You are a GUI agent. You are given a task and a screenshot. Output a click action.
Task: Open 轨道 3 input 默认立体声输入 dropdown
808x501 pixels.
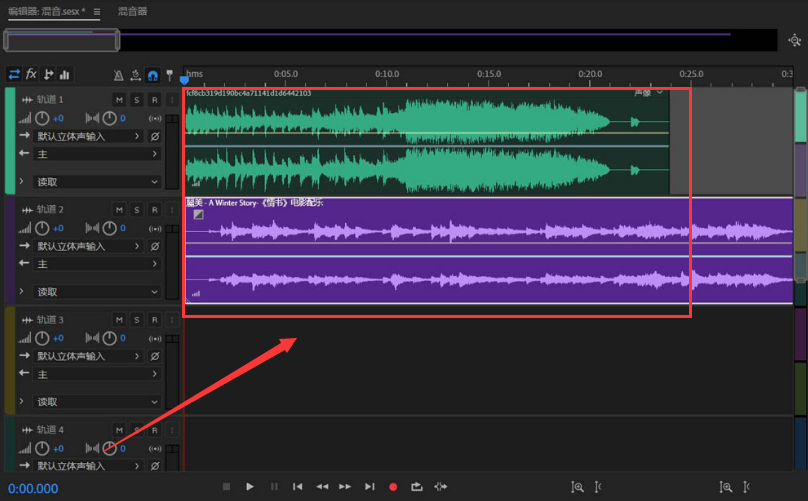tap(89, 356)
